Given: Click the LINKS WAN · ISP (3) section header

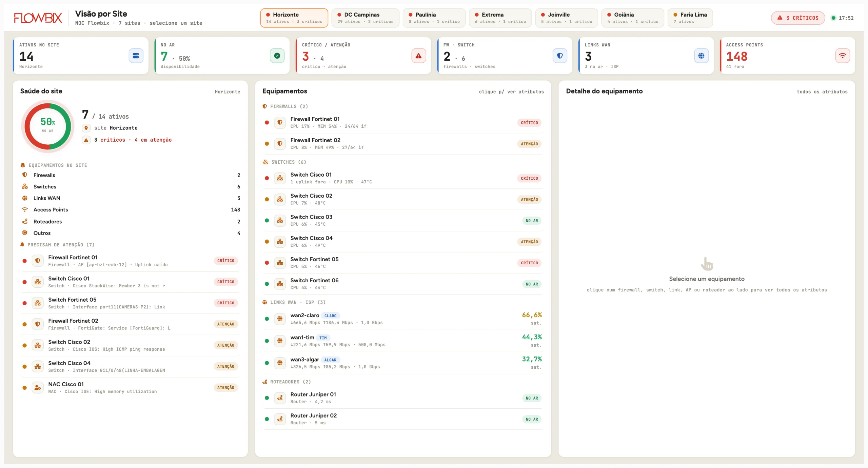Looking at the screenshot, I should (294, 302).
